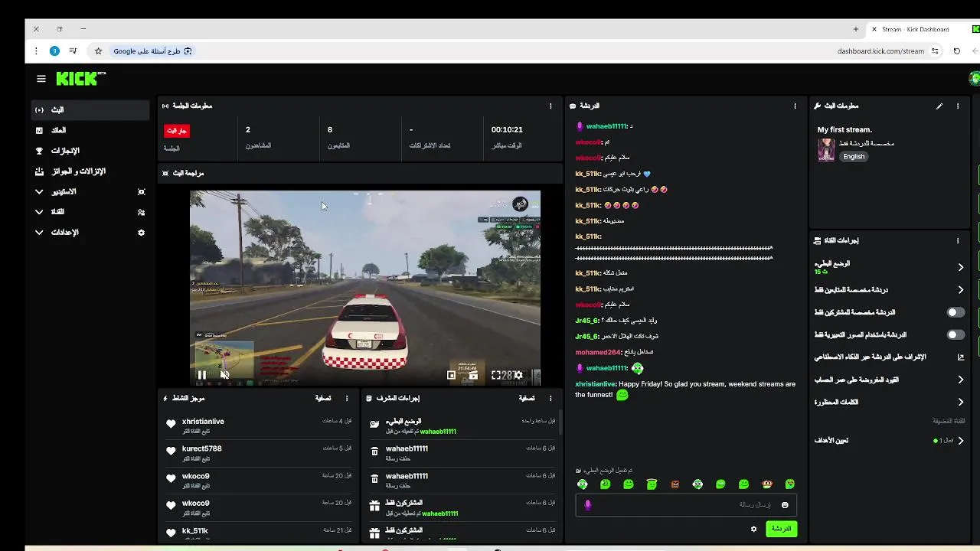Click تصفية filter in موجز النشاط
Screen dimensions: 980x551
tap(323, 398)
